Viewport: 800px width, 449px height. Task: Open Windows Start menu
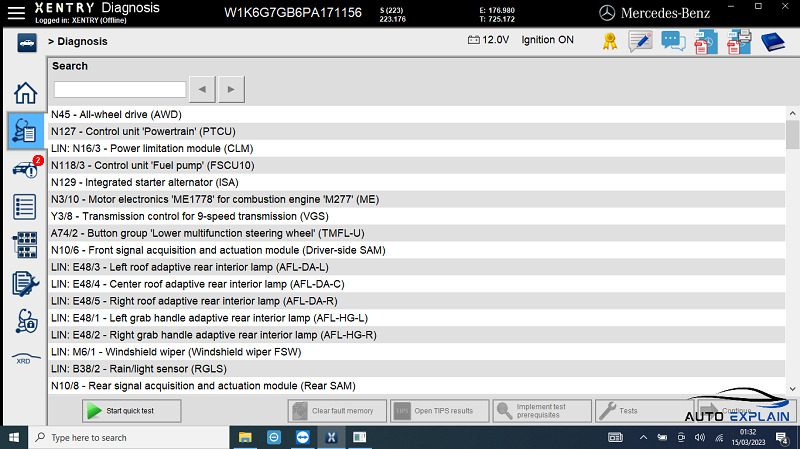pos(13,437)
